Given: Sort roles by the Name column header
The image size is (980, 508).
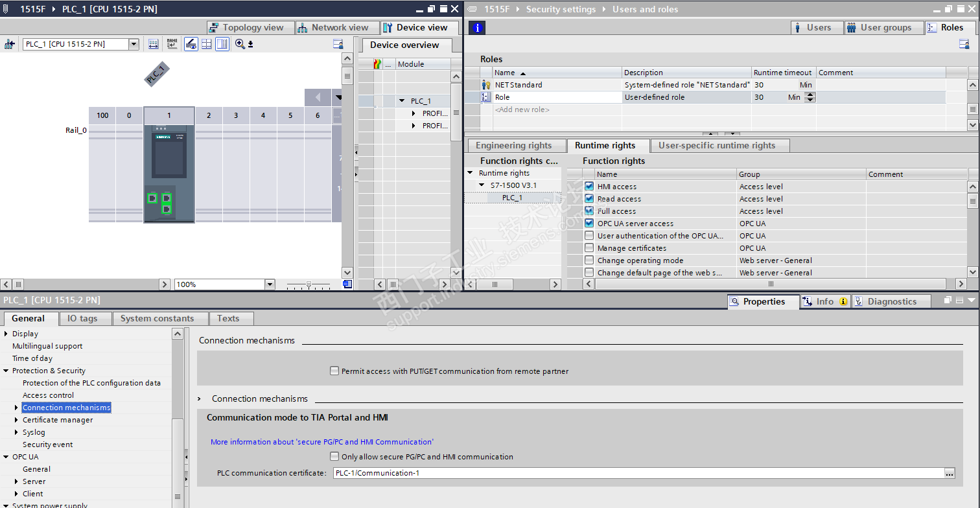Looking at the screenshot, I should pyautogui.click(x=557, y=73).
